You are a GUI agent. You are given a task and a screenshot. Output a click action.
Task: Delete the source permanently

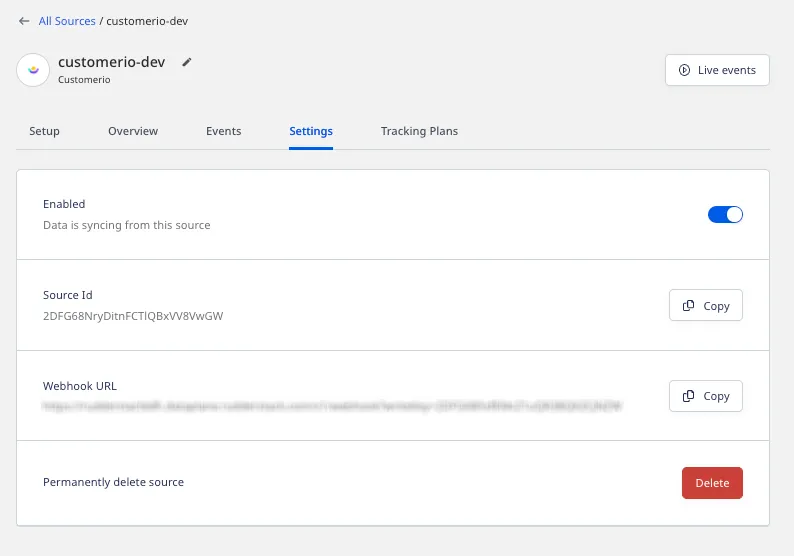(x=712, y=483)
